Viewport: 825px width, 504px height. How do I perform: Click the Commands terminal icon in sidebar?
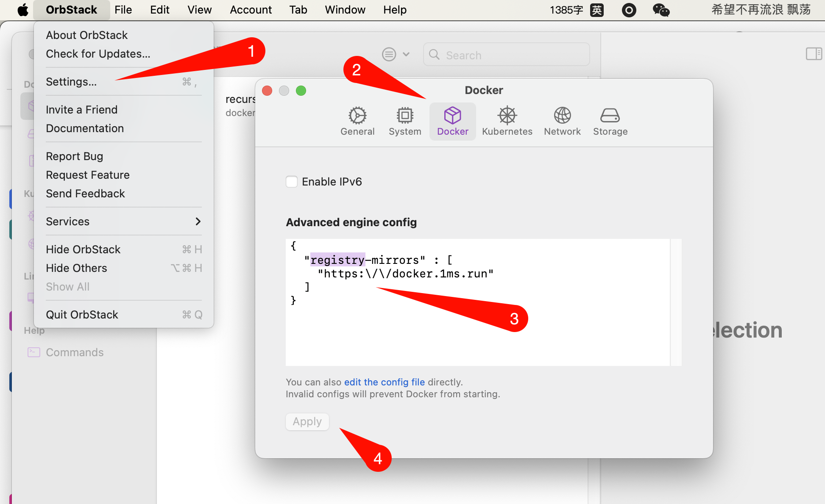pyautogui.click(x=34, y=352)
